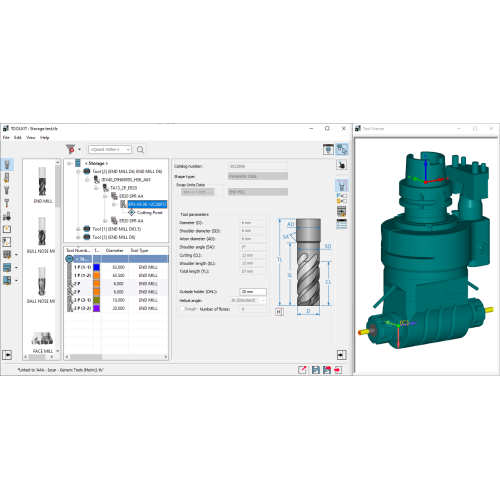Click the red exit arrow icon
Screen dimensions: 500x500
tap(338, 370)
